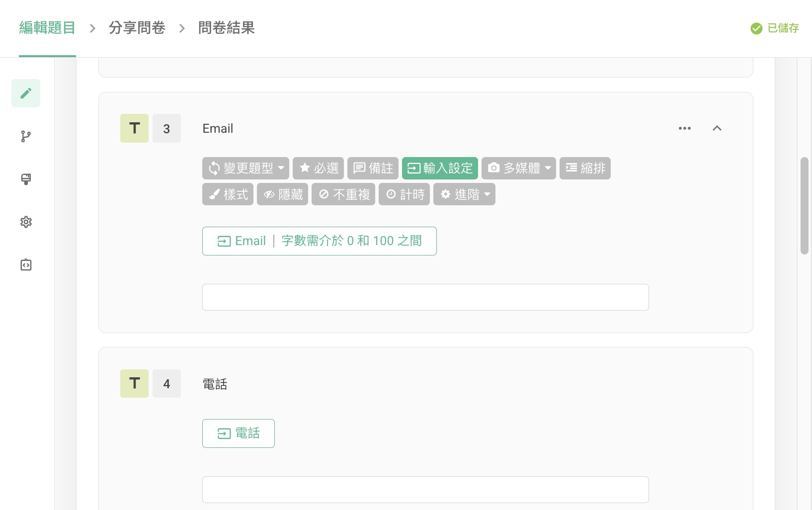Open the code embed sidebar icon

pyautogui.click(x=26, y=264)
